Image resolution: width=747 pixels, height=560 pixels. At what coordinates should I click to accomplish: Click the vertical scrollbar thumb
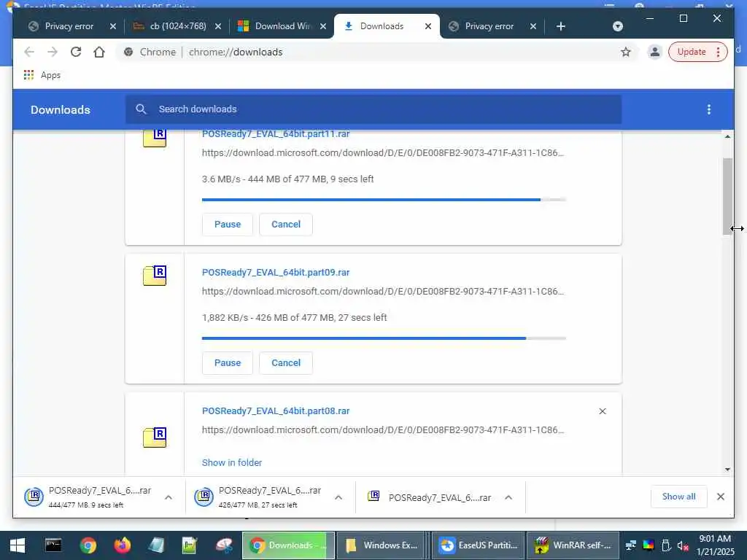(727, 195)
